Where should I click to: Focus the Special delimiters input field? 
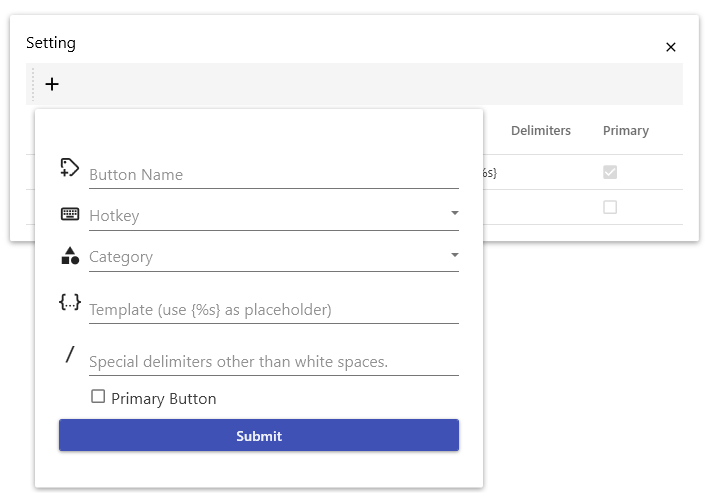[x=273, y=361]
